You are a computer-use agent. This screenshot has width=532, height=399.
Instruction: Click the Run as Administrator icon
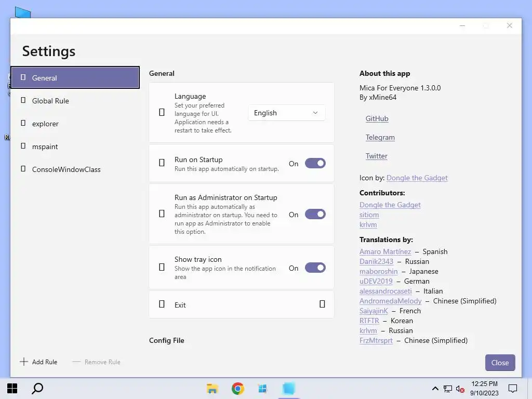pyautogui.click(x=162, y=214)
